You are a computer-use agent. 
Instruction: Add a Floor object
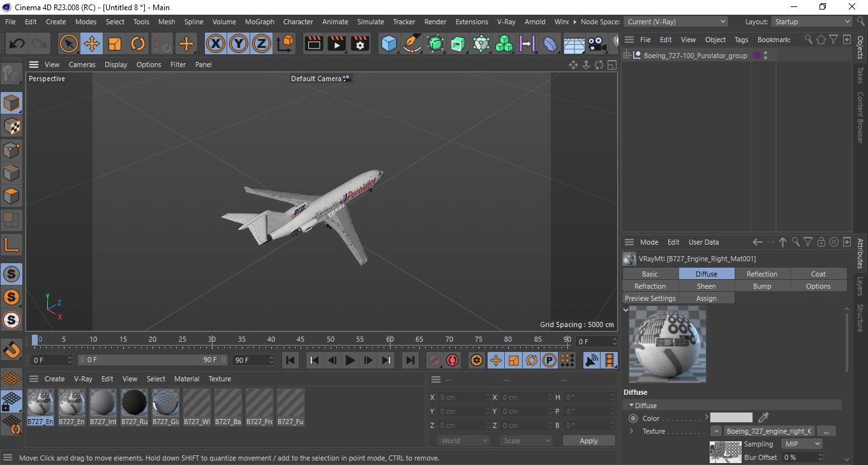click(574, 44)
